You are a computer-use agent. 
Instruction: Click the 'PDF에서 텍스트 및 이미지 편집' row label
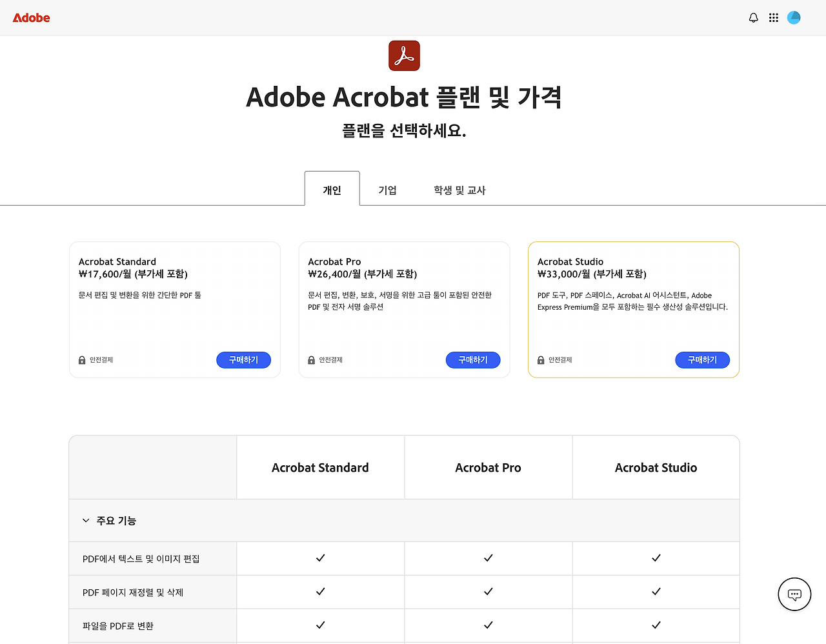tap(141, 559)
